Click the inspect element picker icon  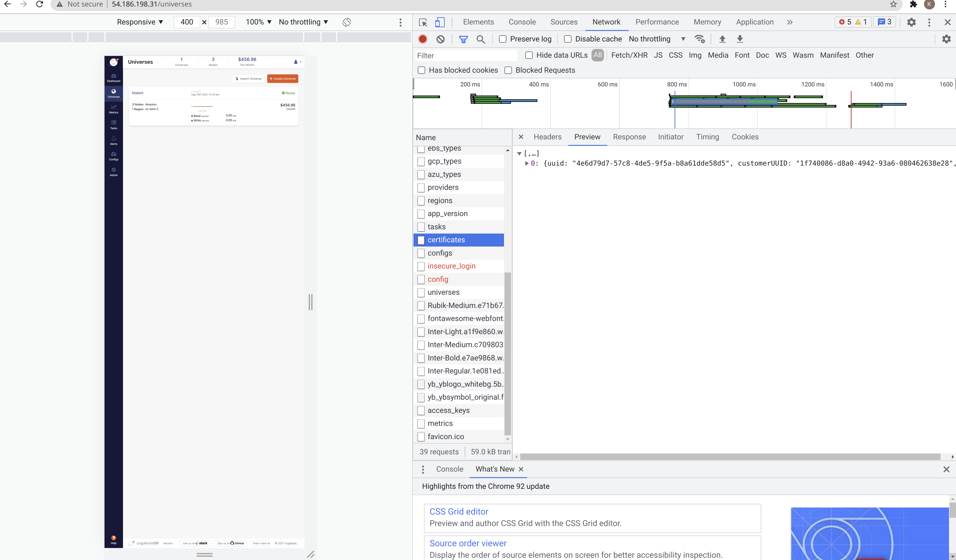click(423, 22)
